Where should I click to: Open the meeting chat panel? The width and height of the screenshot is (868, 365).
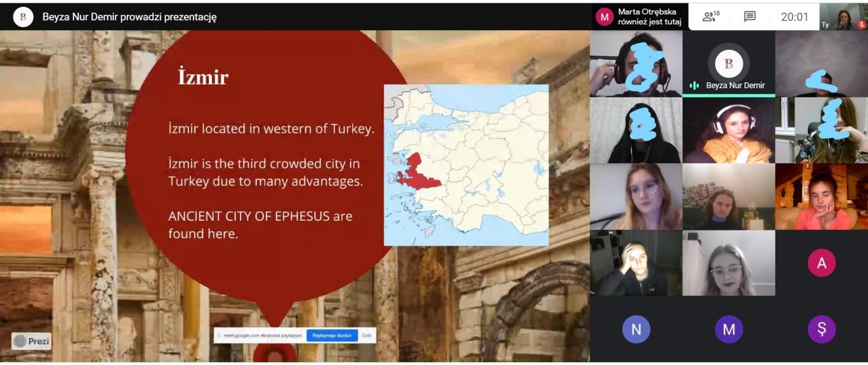tap(749, 17)
